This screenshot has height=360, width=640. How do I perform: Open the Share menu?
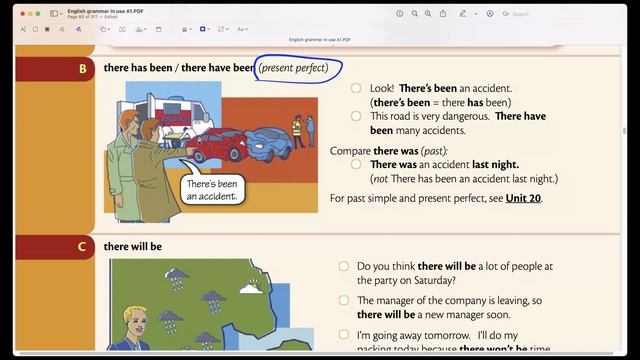pyautogui.click(x=443, y=13)
